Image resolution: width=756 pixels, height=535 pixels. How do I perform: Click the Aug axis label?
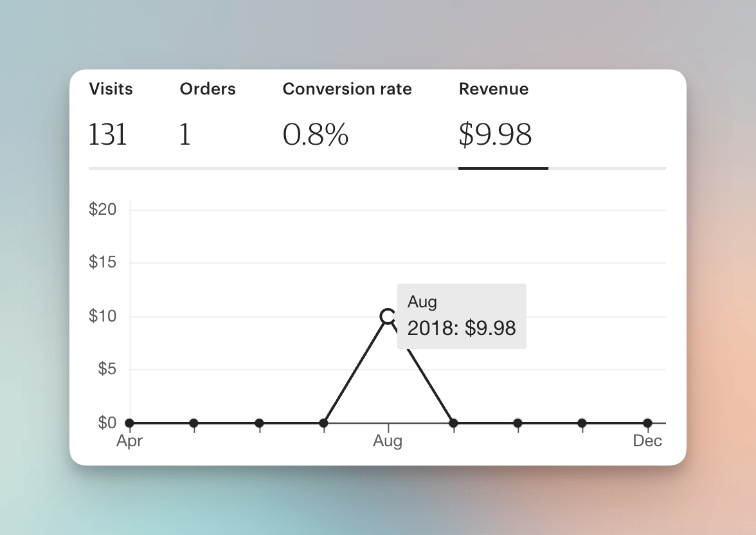388,441
